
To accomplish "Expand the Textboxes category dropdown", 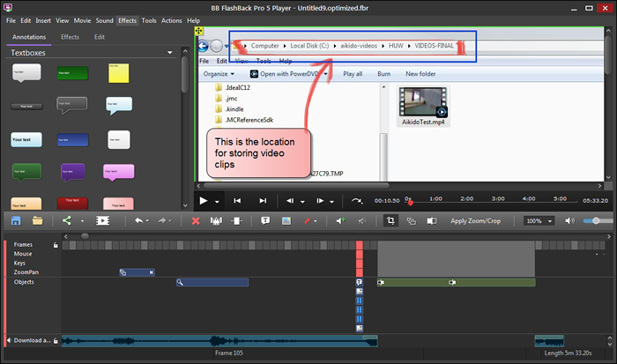I will [169, 54].
